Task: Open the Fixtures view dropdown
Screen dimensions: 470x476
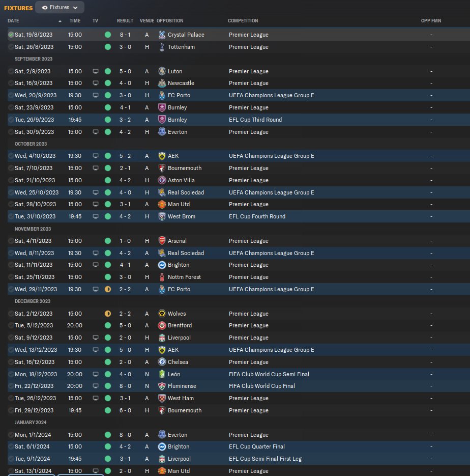Action: click(x=60, y=7)
